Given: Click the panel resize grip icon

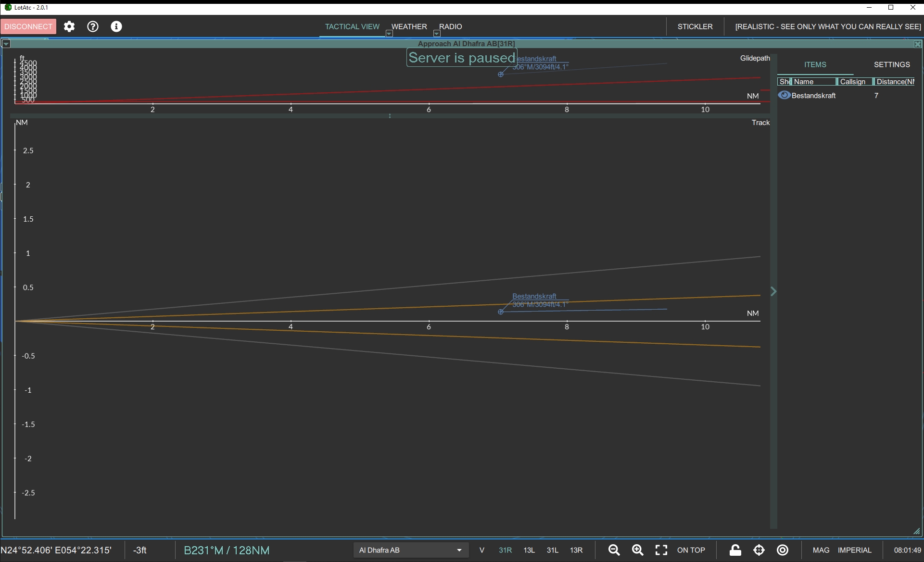Looking at the screenshot, I should (x=917, y=531).
